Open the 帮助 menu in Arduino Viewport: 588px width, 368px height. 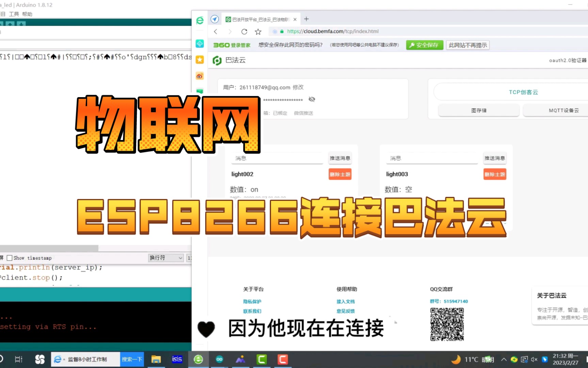tap(27, 14)
